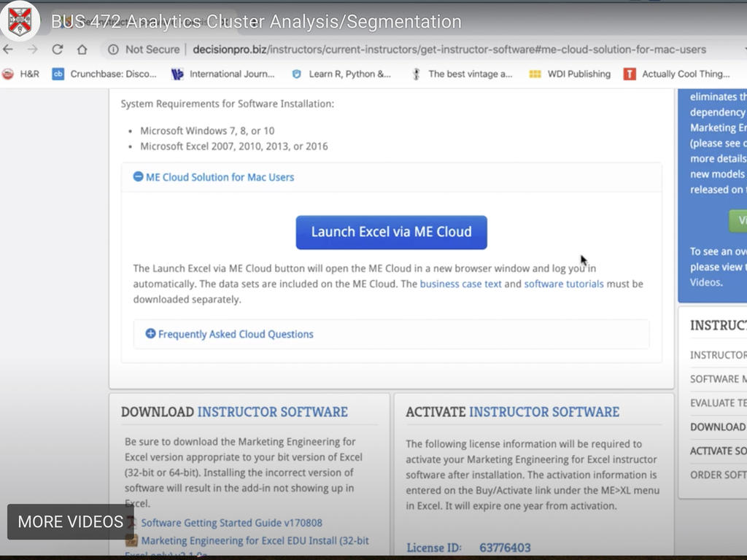Click the Learn R shield bookmark favicon

coord(296,74)
